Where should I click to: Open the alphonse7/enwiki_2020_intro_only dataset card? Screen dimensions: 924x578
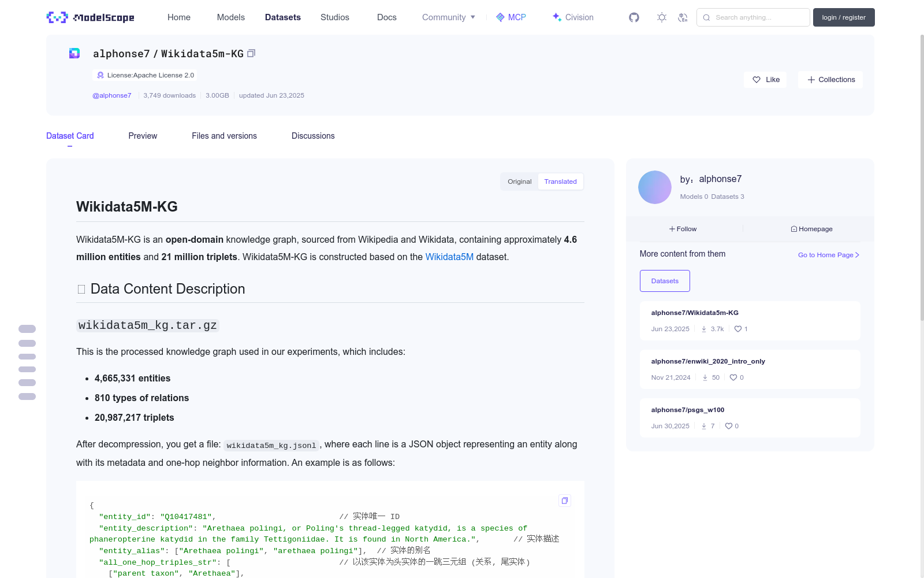[750, 369]
